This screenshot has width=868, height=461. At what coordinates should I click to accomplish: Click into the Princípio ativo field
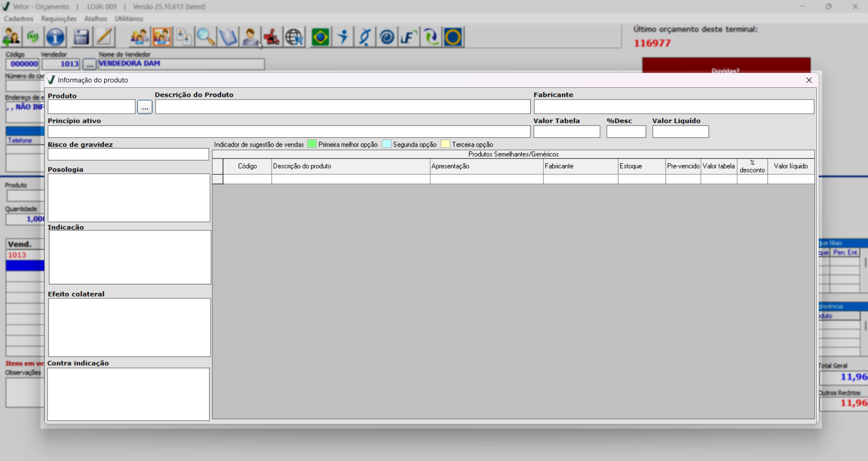coord(288,132)
